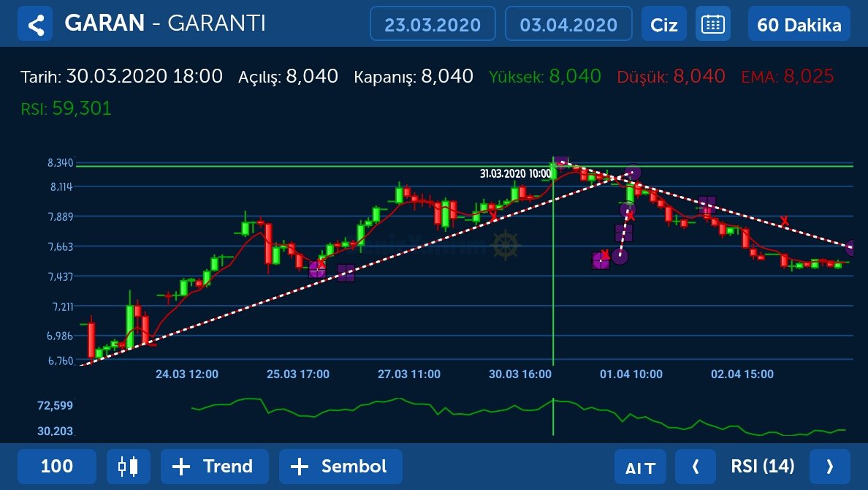Select the 02.04 15:00 time axis label
Image resolution: width=868 pixels, height=490 pixels.
pyautogui.click(x=742, y=374)
